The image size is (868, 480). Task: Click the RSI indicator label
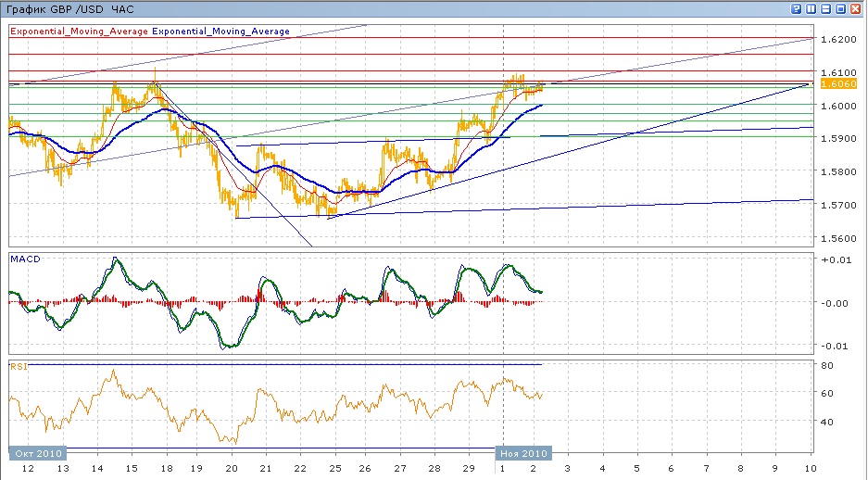tap(18, 367)
